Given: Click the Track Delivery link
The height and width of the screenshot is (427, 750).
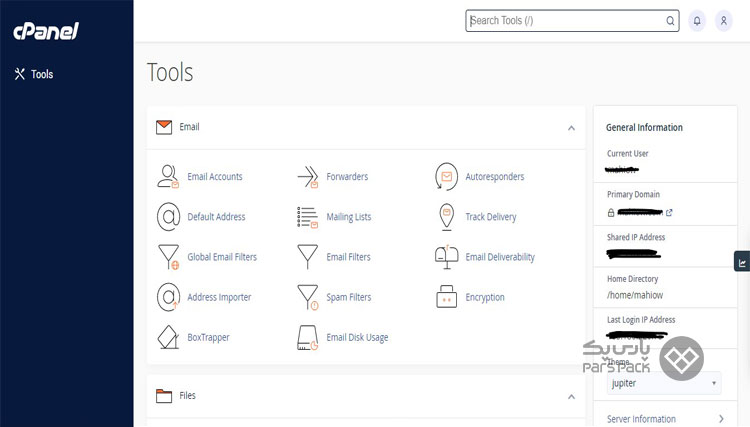Looking at the screenshot, I should (x=491, y=217).
